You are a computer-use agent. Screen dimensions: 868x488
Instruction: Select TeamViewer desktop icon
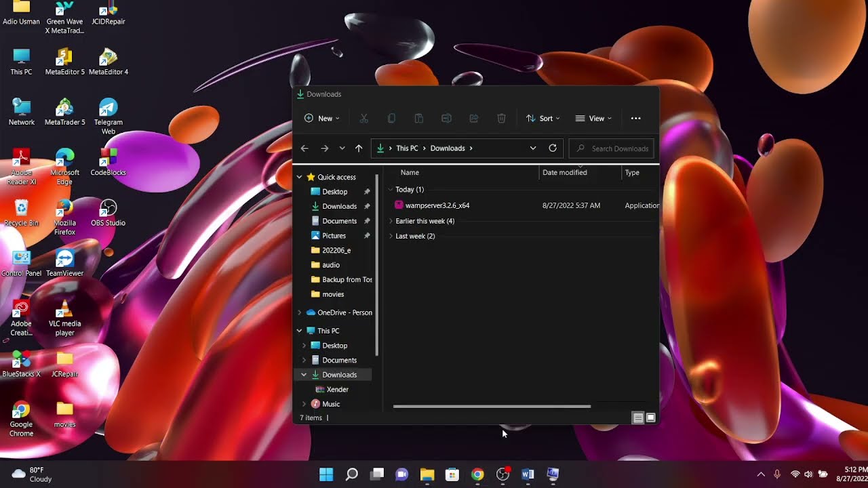pyautogui.click(x=64, y=263)
